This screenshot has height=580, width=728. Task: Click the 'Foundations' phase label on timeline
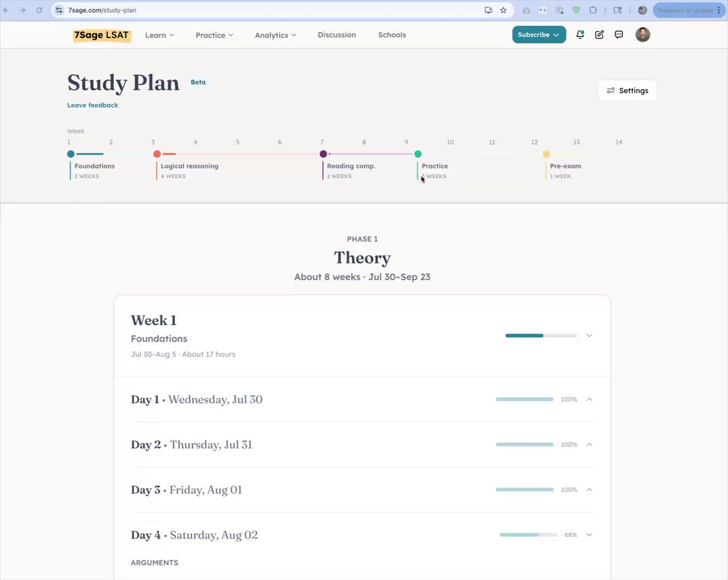click(94, 166)
